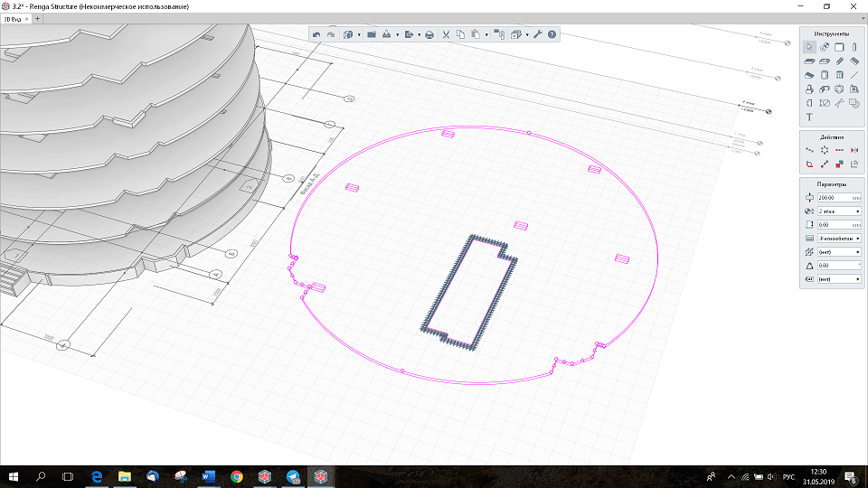Select the Wall tool rectangle icon

pos(839,47)
